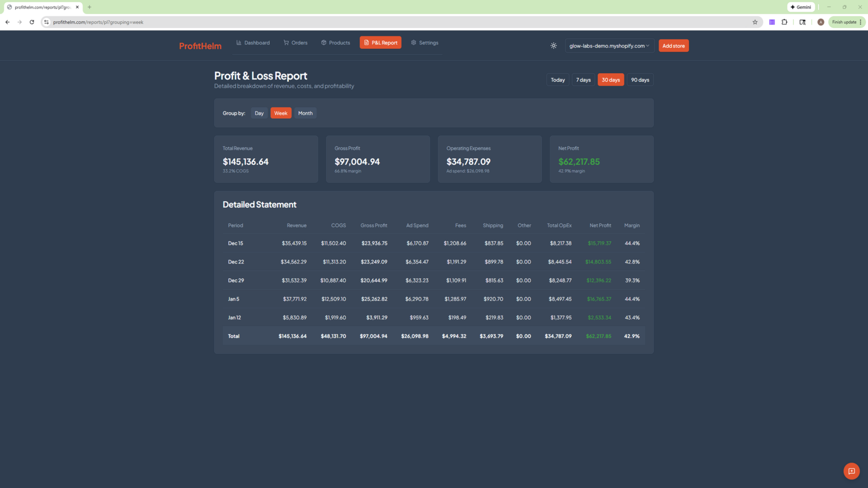This screenshot has height=488, width=868.
Task: Click the Margin column header
Action: tap(632, 226)
